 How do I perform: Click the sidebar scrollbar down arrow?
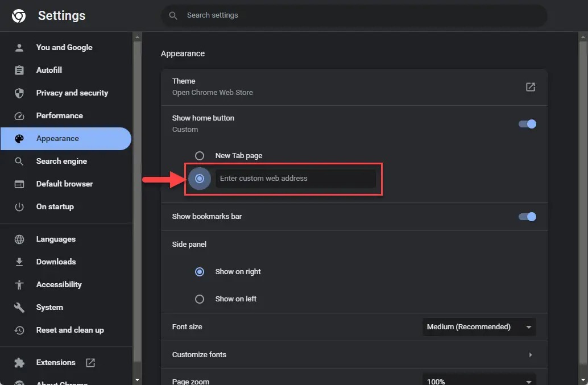pyautogui.click(x=137, y=380)
